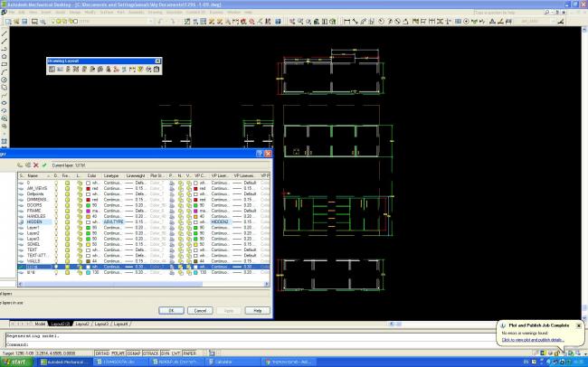Screen dimensions: 588x367
Task: Click the plot and publish details link
Action: click(532, 339)
